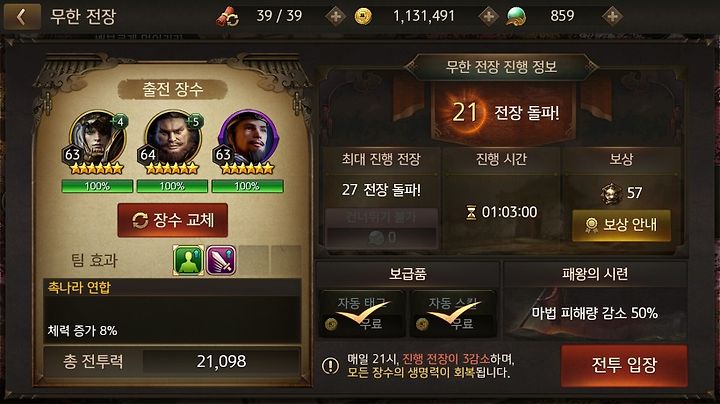Tap plus icon next to jade 859
Viewport: 720px width, 404px height.
point(612,17)
